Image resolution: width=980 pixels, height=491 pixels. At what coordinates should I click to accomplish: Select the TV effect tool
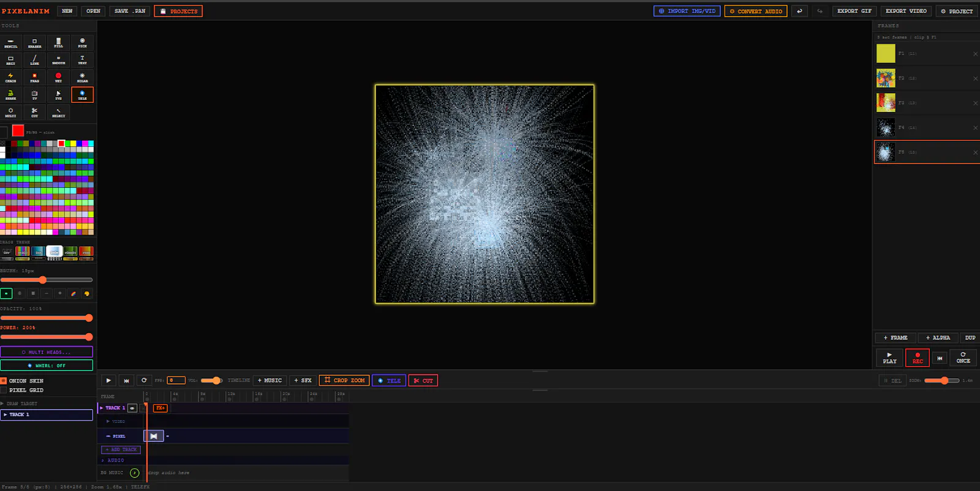coord(35,95)
